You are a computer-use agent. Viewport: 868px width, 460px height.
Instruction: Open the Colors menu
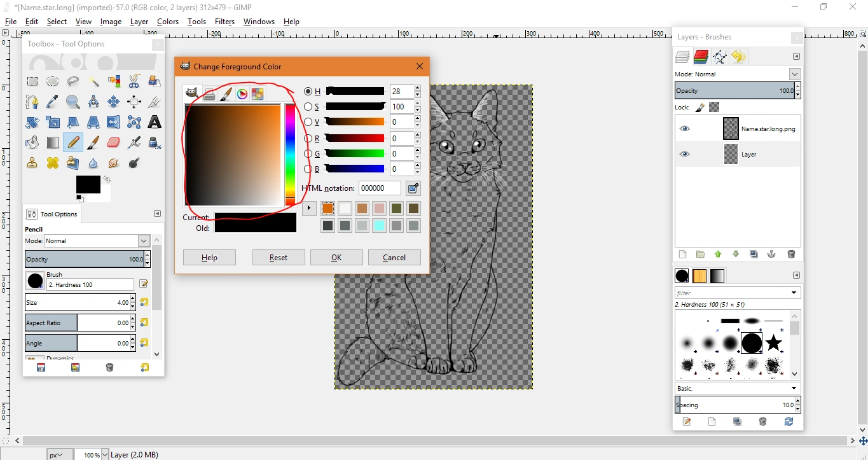[168, 22]
